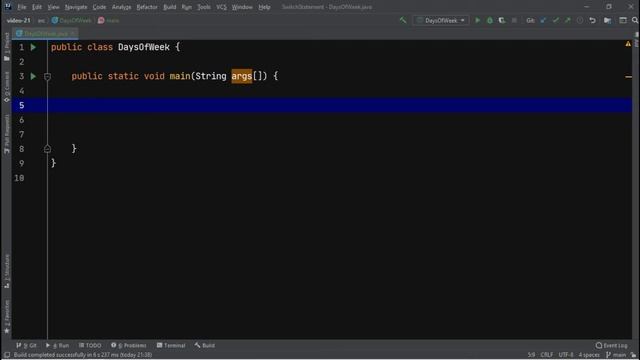Click the Git Update Project arrow
Image resolution: width=640 pixels, height=360 pixels.
543,20
